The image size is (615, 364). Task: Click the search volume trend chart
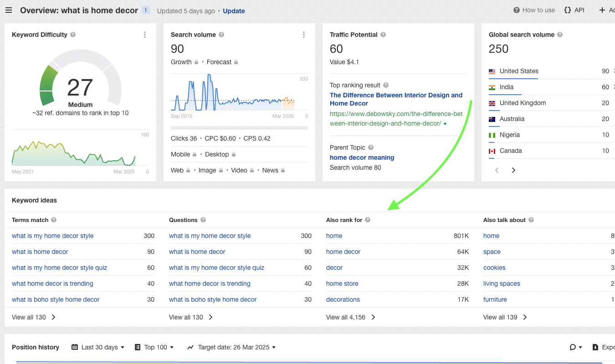[x=233, y=92]
